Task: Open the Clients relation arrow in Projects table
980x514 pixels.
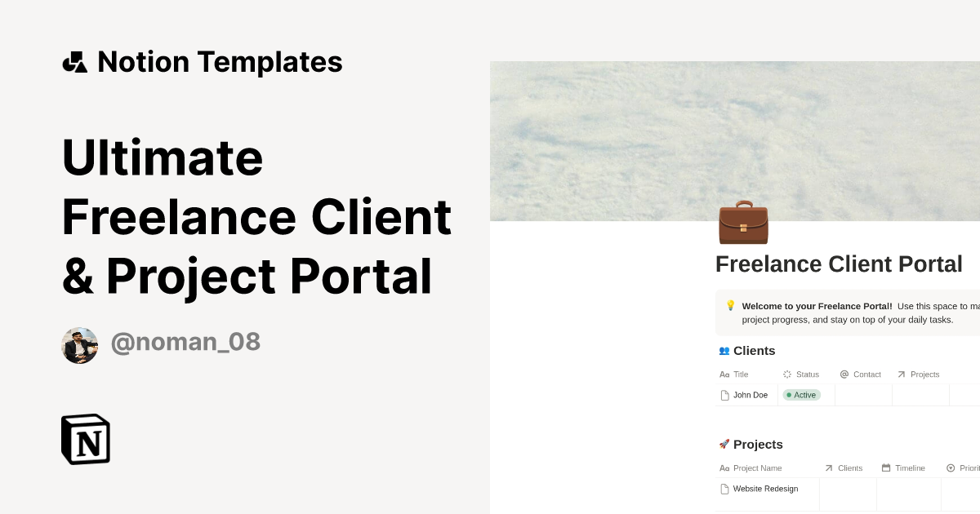Action: (827, 467)
